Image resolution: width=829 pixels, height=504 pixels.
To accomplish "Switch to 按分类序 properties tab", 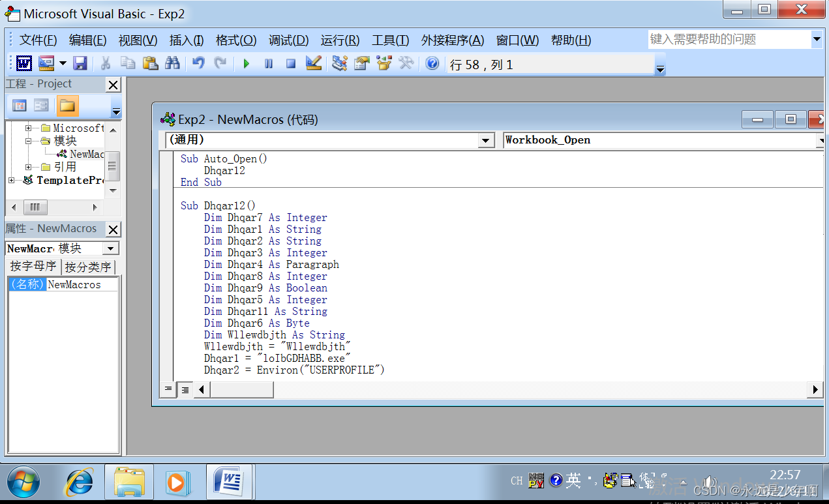I will coord(89,267).
